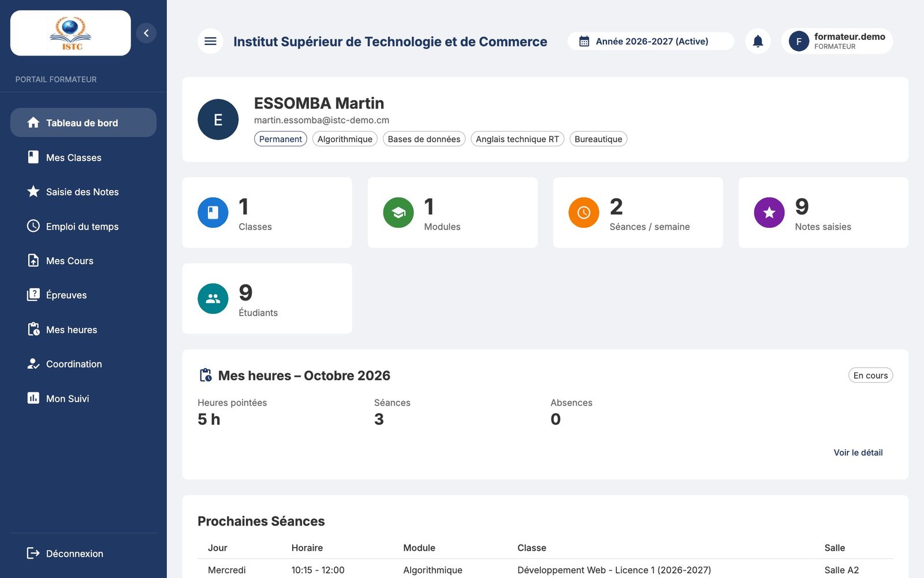Open the hamburger menu icon

[210, 41]
